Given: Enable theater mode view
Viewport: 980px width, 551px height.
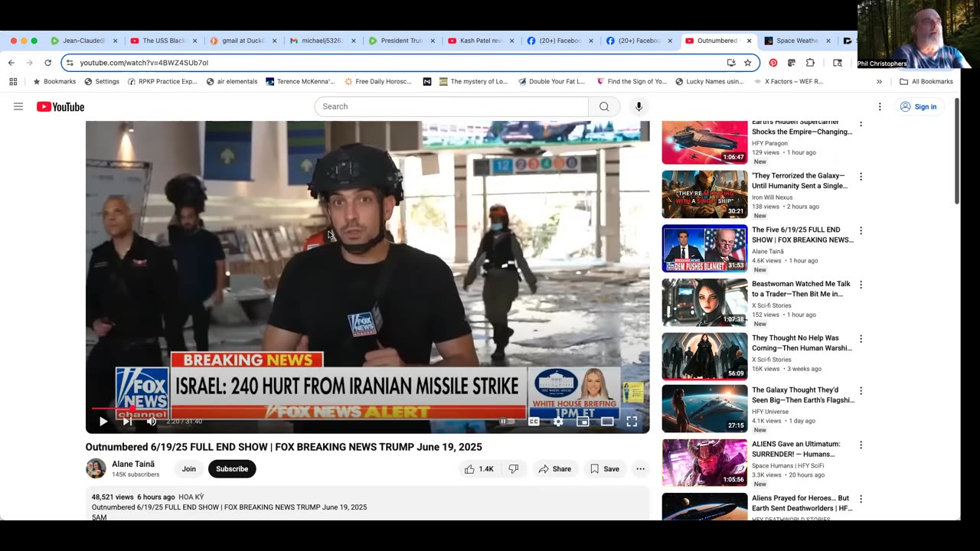Looking at the screenshot, I should [x=607, y=421].
